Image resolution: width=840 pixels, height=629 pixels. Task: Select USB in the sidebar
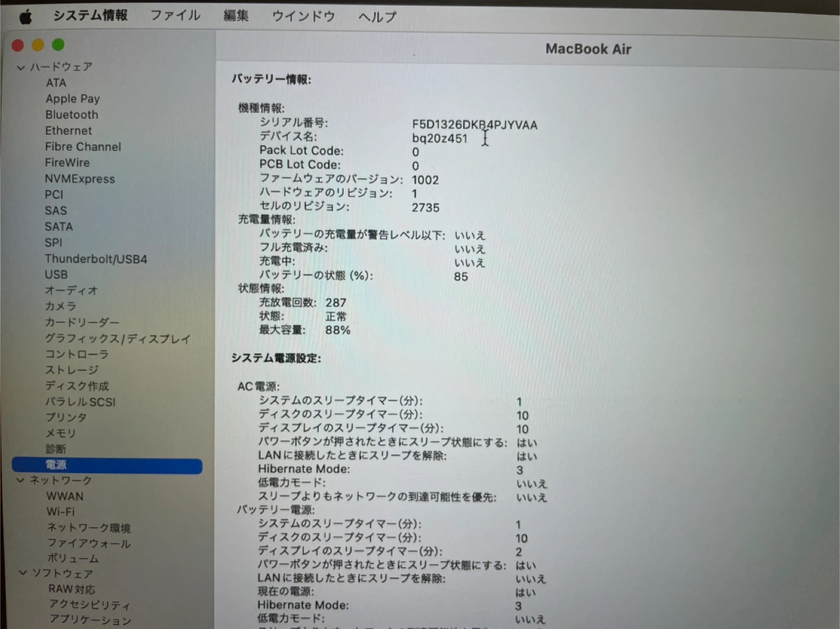tap(56, 275)
